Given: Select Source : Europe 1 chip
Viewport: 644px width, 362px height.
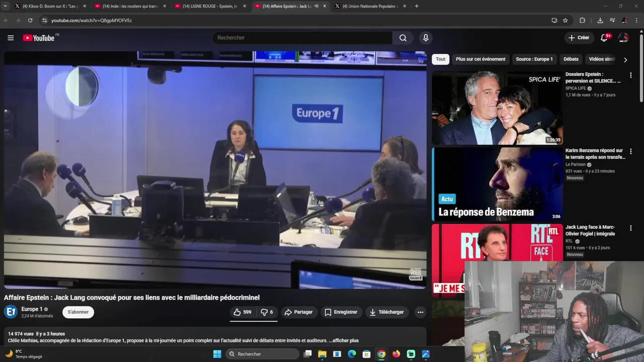Looking at the screenshot, I should (x=534, y=59).
